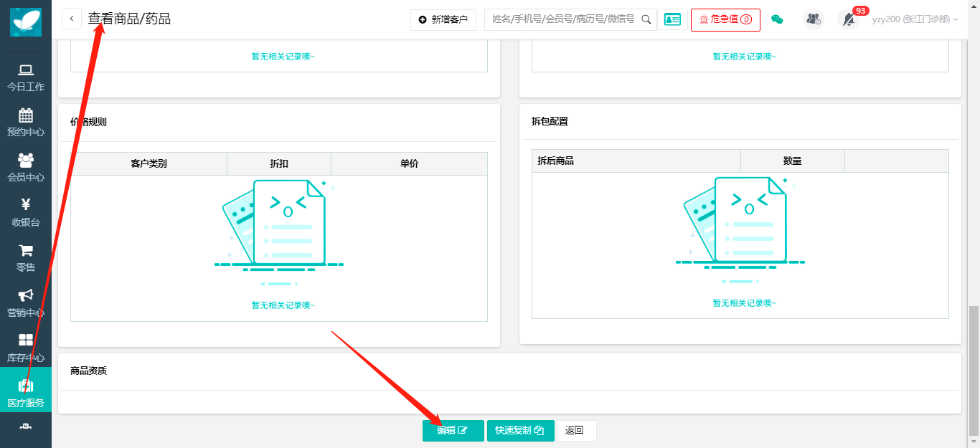The height and width of the screenshot is (448, 980).
Task: Click the 查看商品/药品 page title
Action: [x=129, y=19]
